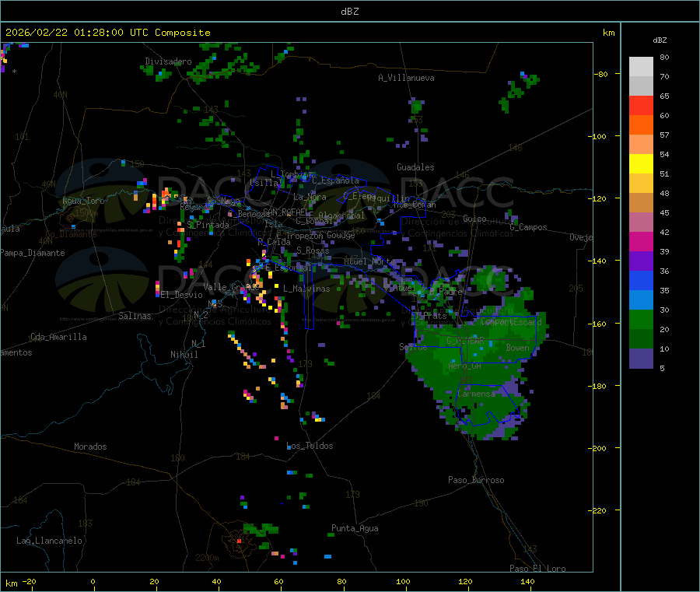This screenshot has width=700, height=592.
Task: Click the Bowen map label
Action: coord(518,347)
